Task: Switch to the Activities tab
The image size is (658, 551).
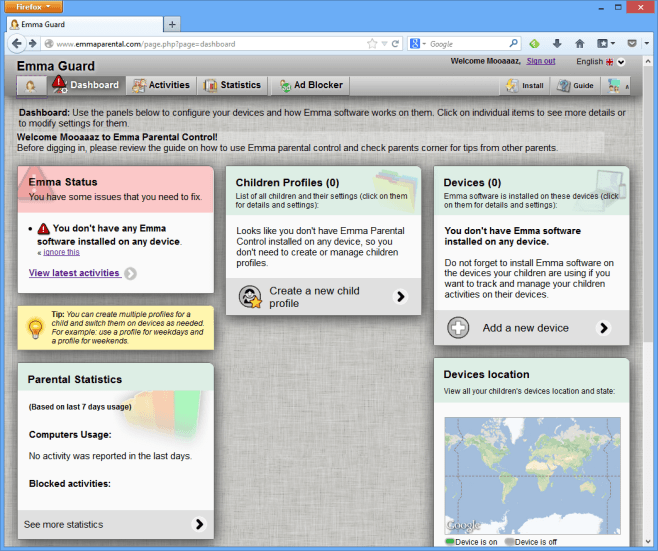Action: (x=161, y=85)
